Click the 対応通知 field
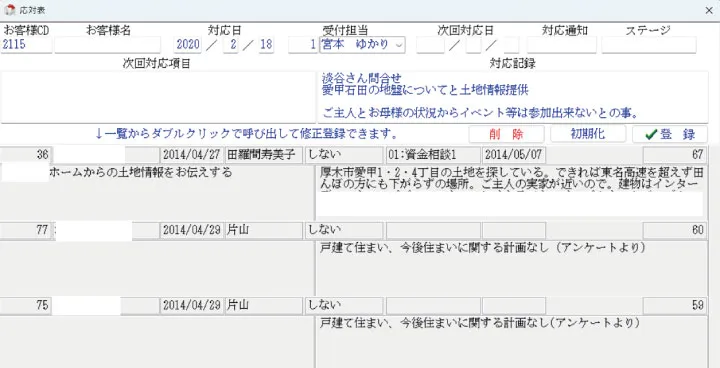 coord(562,45)
